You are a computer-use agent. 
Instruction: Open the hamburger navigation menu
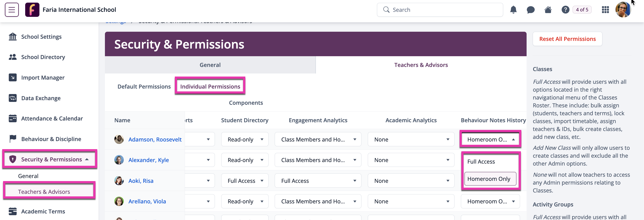pyautogui.click(x=12, y=10)
